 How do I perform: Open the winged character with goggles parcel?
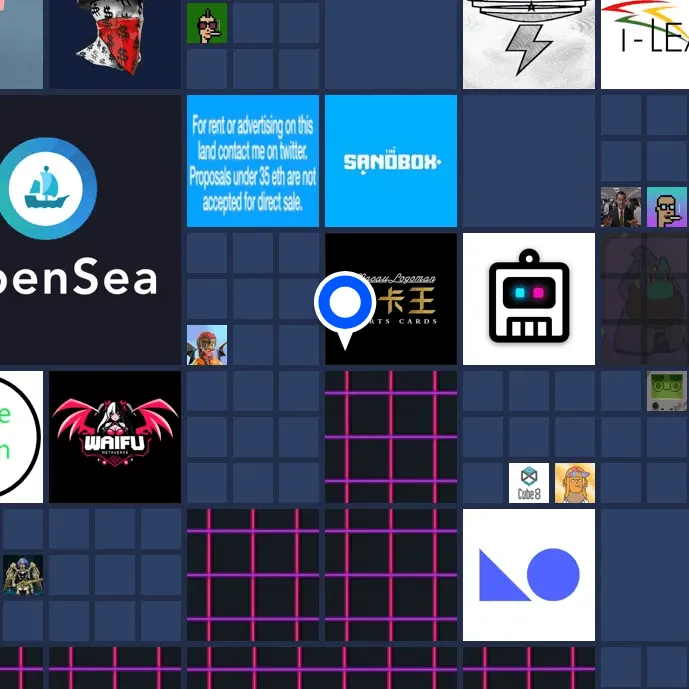tap(207, 345)
